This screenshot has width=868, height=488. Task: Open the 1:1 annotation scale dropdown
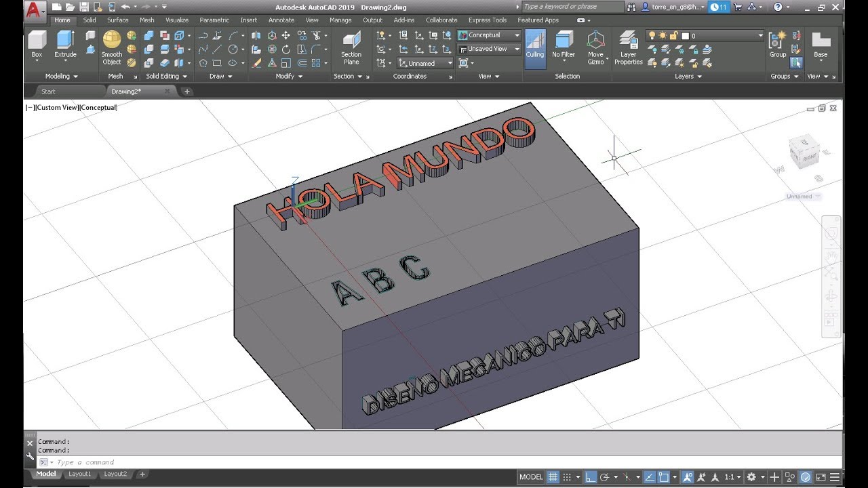click(x=733, y=477)
